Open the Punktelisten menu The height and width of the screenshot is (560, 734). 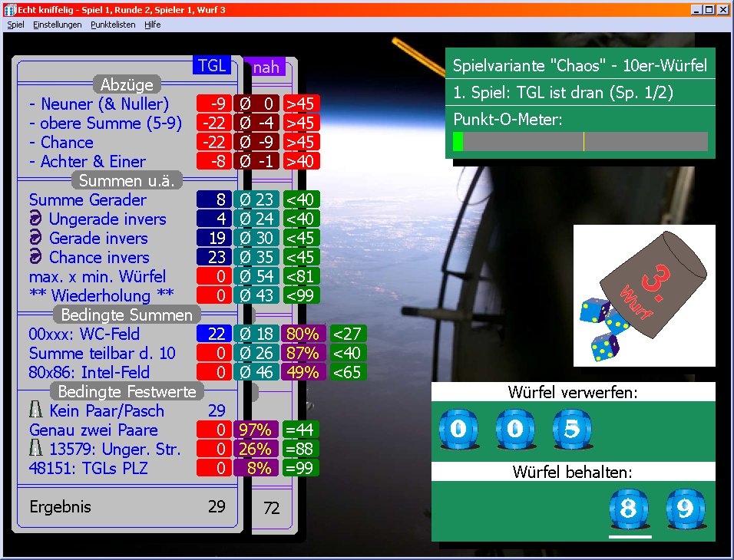click(113, 25)
